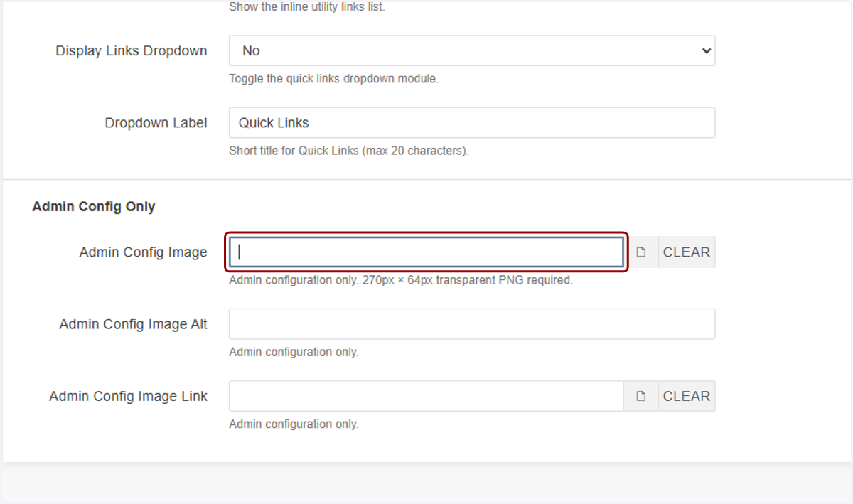Click the Admin Config Image Link input
This screenshot has width=853, height=504.
click(426, 396)
